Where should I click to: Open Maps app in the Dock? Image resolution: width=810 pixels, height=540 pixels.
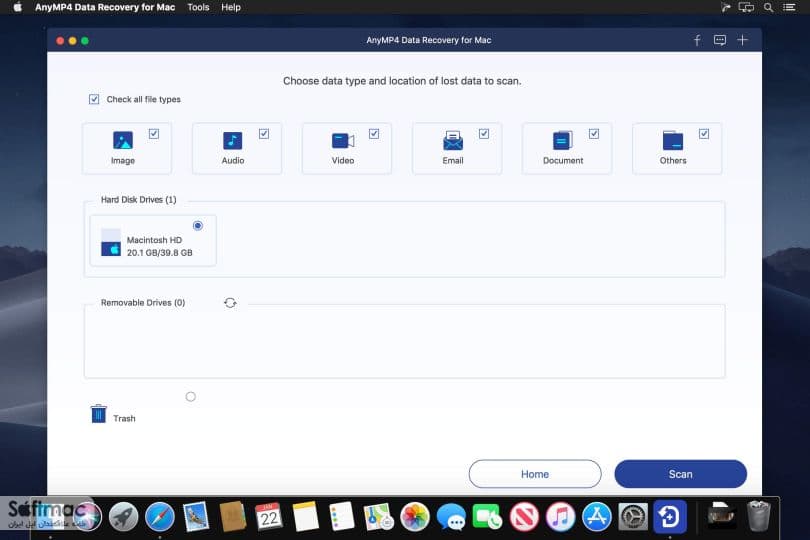[378, 516]
